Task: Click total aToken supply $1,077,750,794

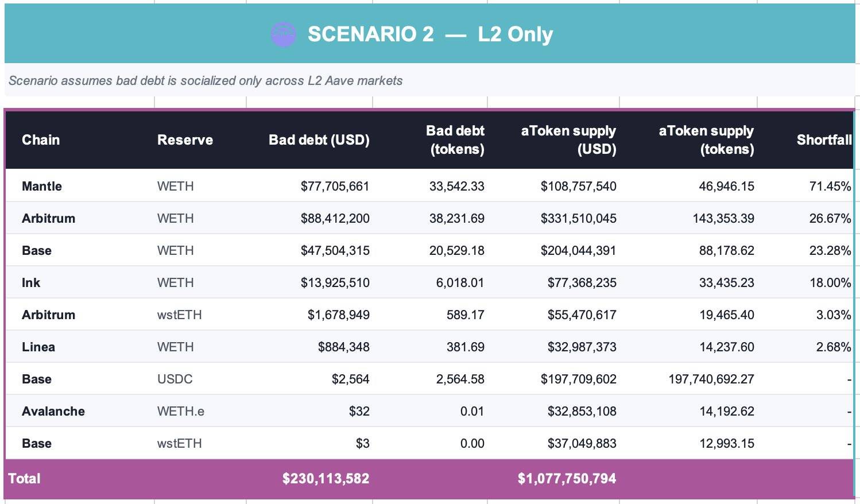Action: [567, 479]
